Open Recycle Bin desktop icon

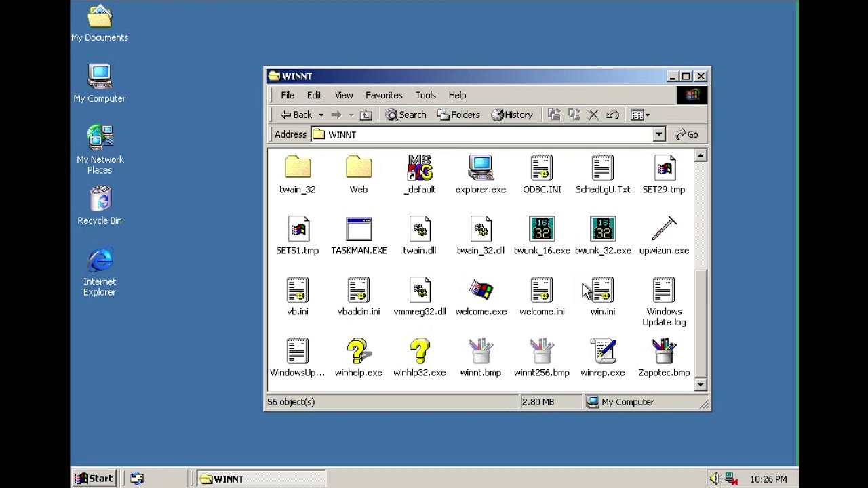(x=100, y=199)
